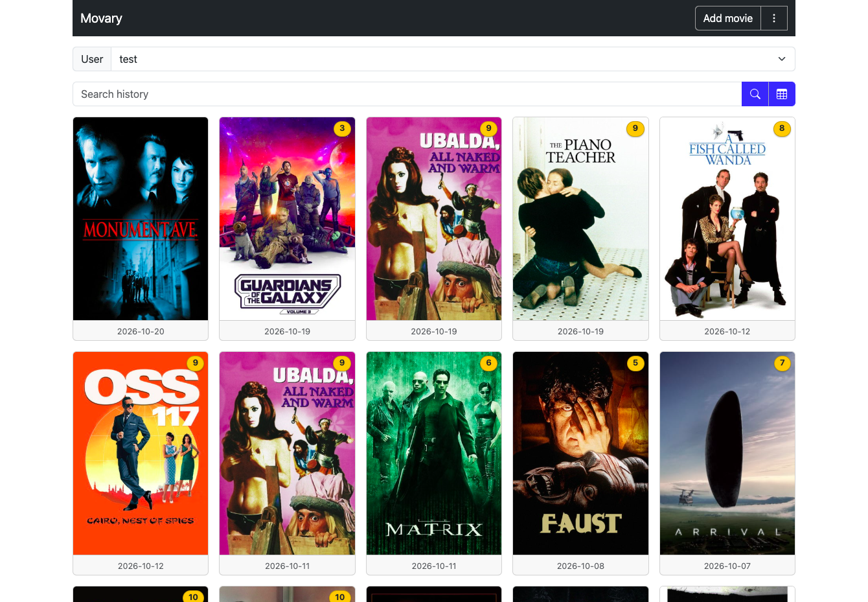Click the 2026-10-20 date under Monument Ave

coord(141,331)
